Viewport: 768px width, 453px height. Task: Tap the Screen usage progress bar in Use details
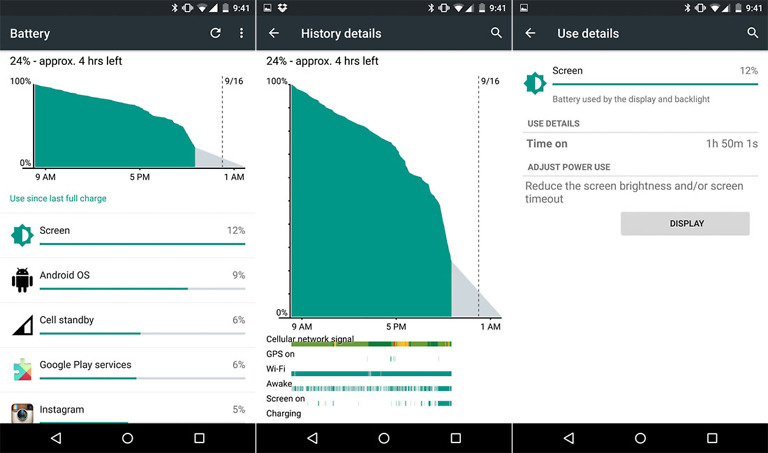[655, 84]
